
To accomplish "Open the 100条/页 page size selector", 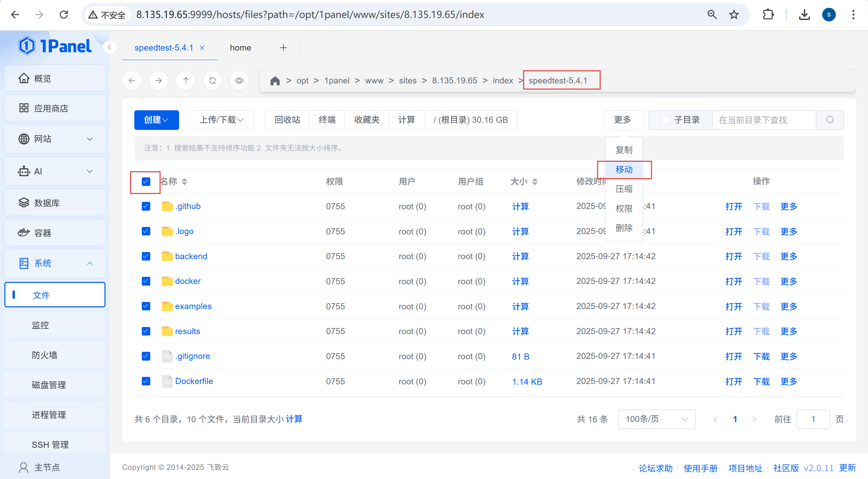I will [x=656, y=419].
